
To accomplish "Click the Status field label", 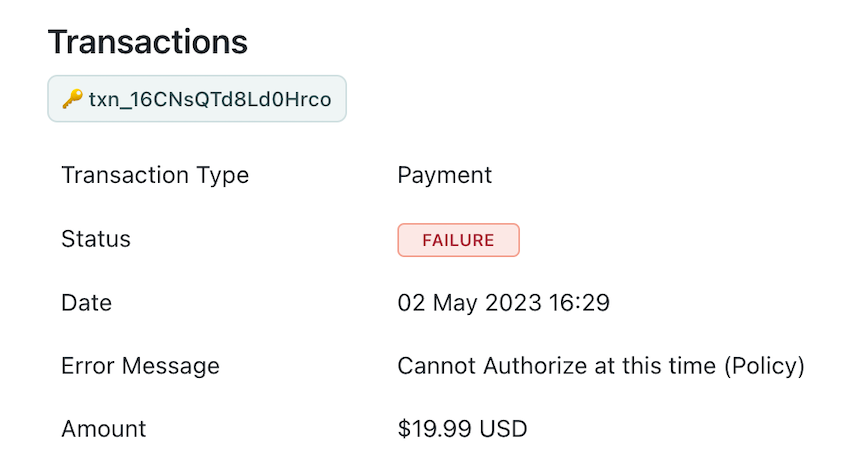I will [x=96, y=239].
